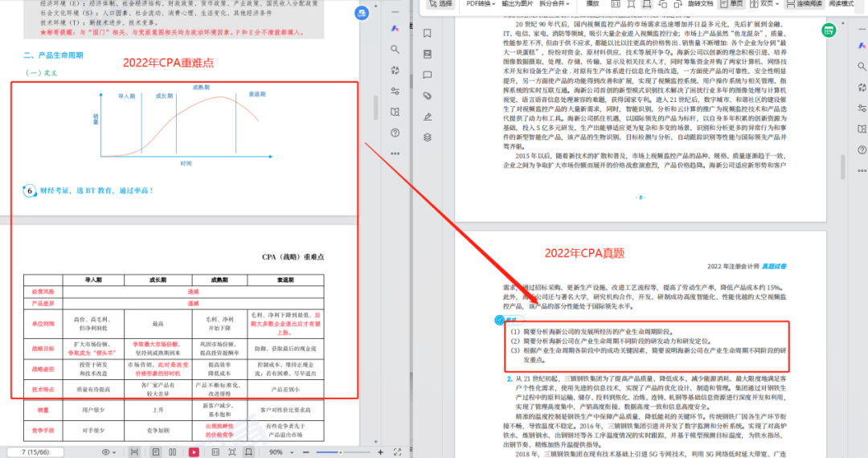Click the search icon in the far-right sidebar
Viewport: 868px width, 458px height.
click(x=862, y=67)
